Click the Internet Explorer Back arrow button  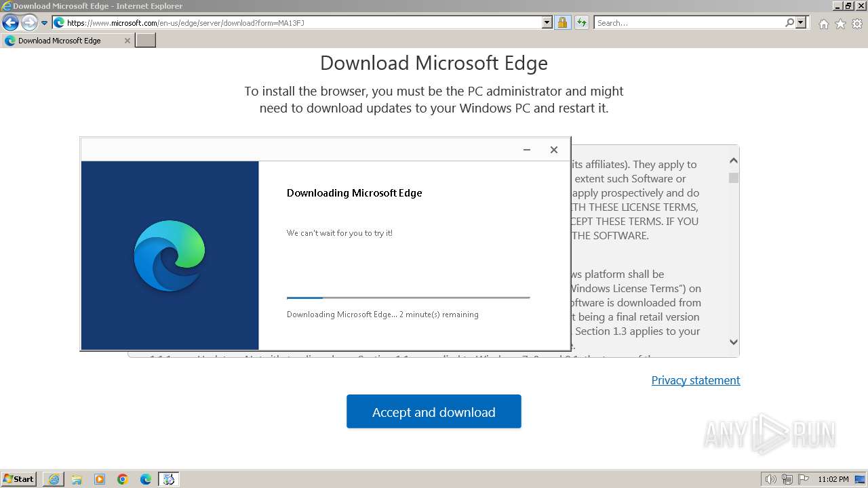point(10,23)
